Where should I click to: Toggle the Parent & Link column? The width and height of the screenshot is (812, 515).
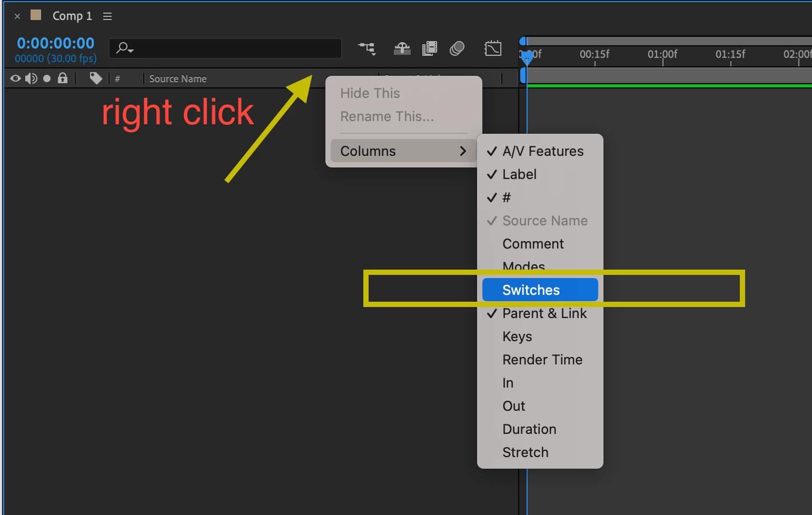pos(540,313)
